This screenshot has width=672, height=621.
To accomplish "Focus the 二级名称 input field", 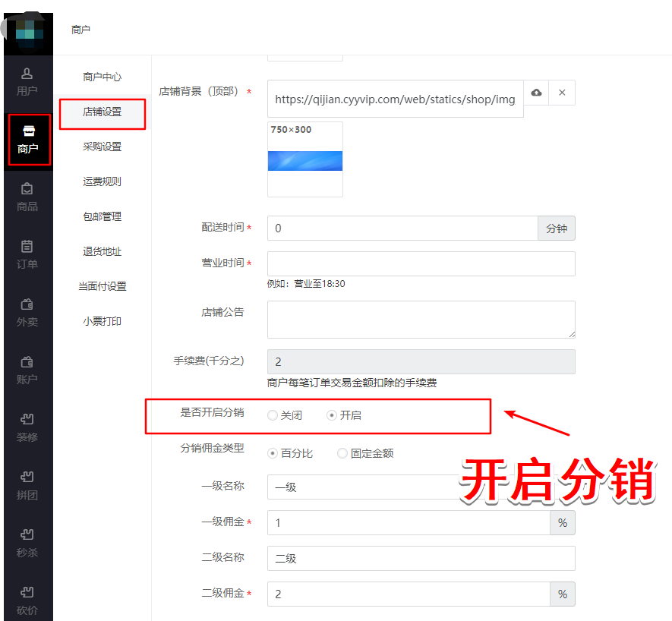I will point(421,559).
